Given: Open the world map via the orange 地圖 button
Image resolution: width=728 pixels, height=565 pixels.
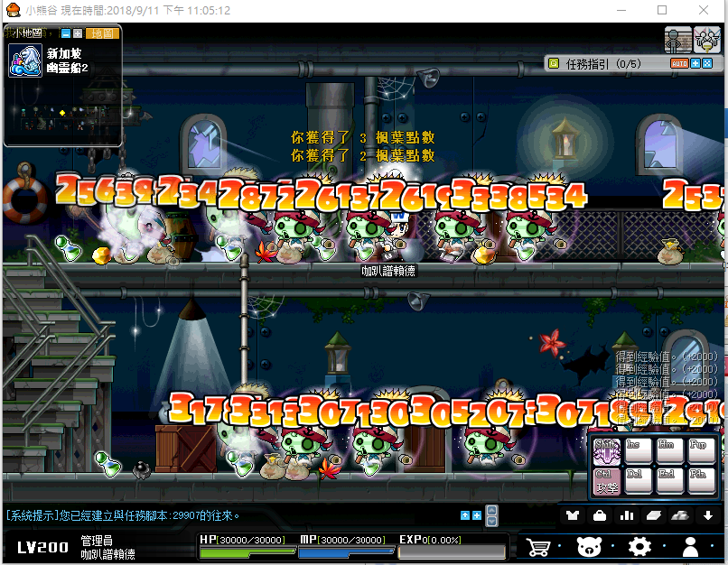Looking at the screenshot, I should [102, 33].
